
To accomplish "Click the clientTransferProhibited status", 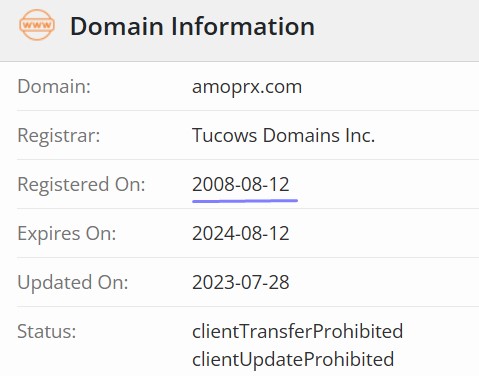I will (x=297, y=331).
